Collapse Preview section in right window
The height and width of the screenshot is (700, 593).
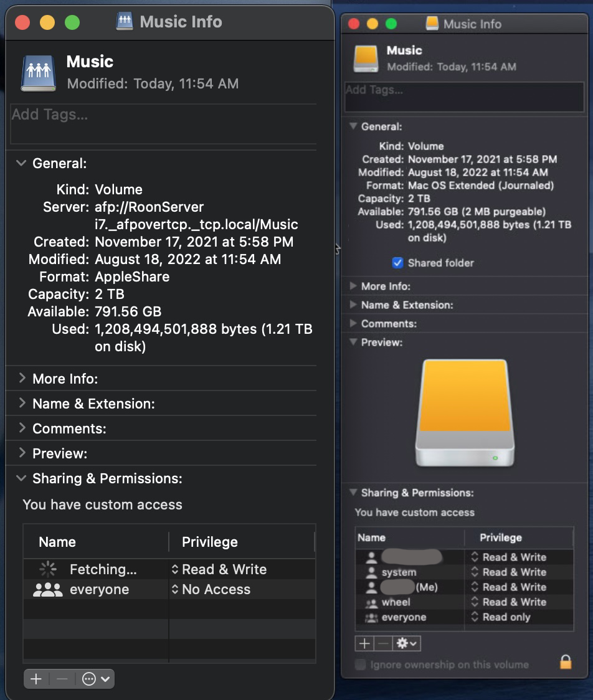click(353, 342)
